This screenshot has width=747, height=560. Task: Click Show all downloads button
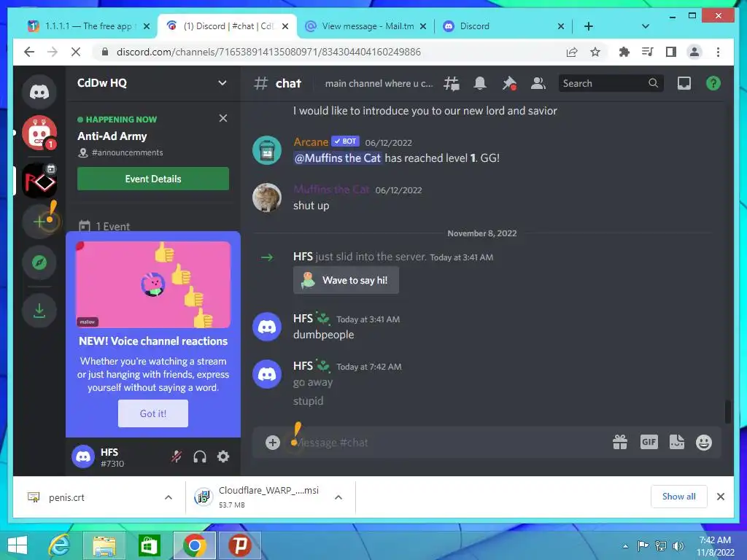pyautogui.click(x=679, y=497)
